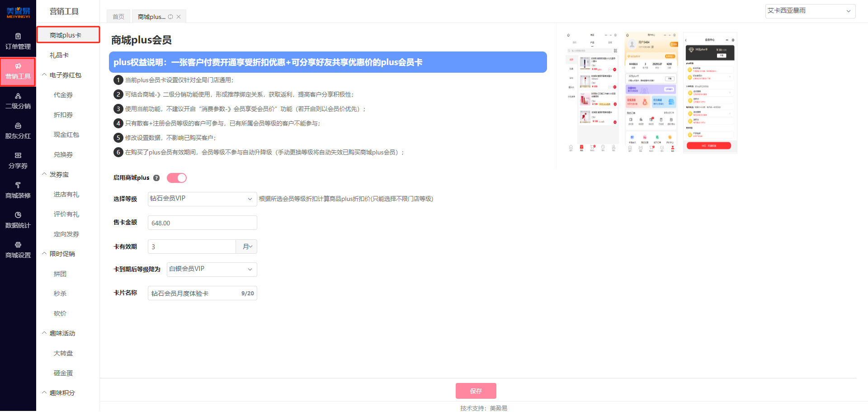Open the 选择等级 dropdown
This screenshot has height=415, width=868.
[202, 199]
